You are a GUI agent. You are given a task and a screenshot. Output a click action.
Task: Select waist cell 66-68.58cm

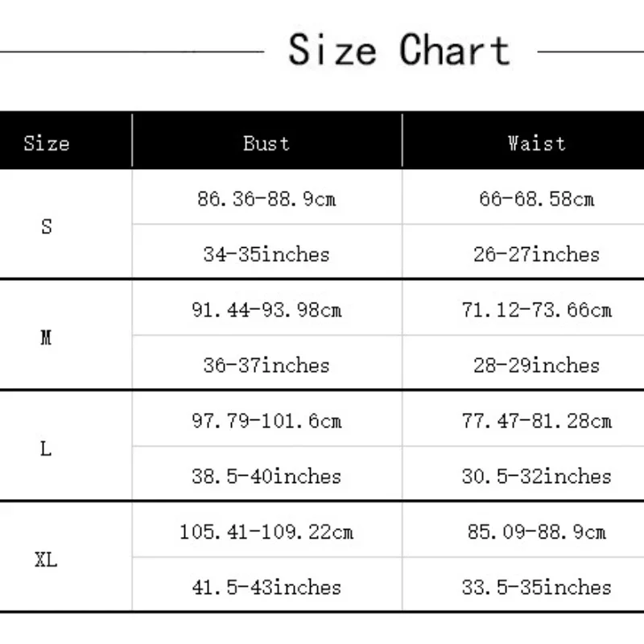536,199
